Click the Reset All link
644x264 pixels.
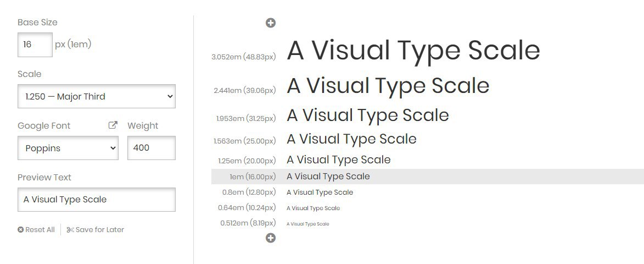36,230
